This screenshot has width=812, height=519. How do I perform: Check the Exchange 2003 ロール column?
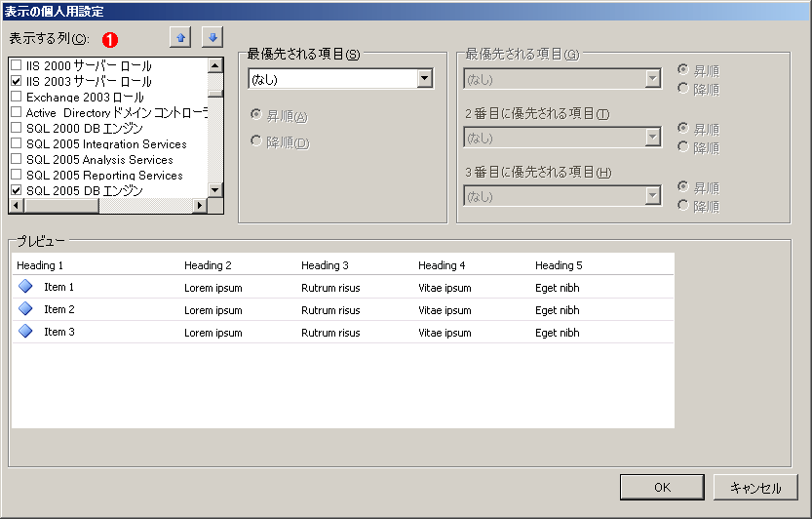[x=16, y=97]
